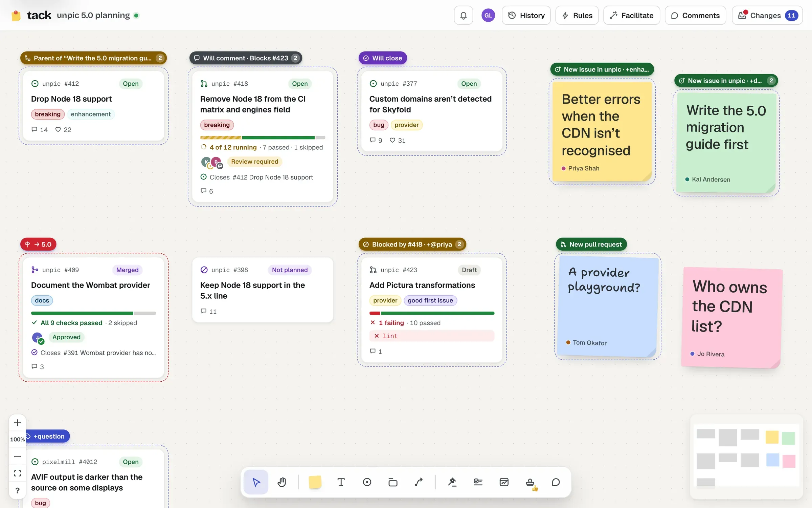Choose the connector arrow tool
This screenshot has width=812, height=508.
pyautogui.click(x=419, y=482)
